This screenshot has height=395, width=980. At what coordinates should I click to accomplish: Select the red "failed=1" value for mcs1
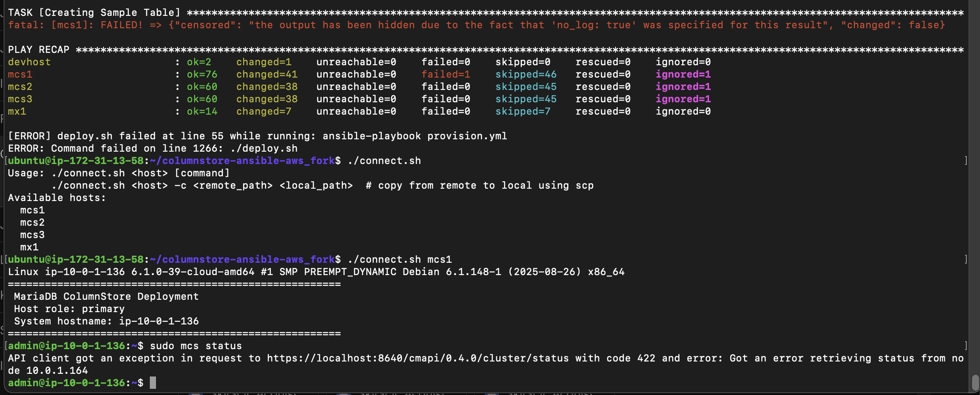pyautogui.click(x=445, y=75)
